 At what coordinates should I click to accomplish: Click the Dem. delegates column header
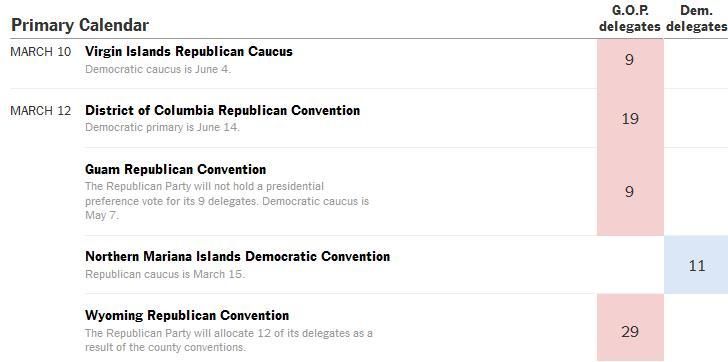(x=696, y=19)
